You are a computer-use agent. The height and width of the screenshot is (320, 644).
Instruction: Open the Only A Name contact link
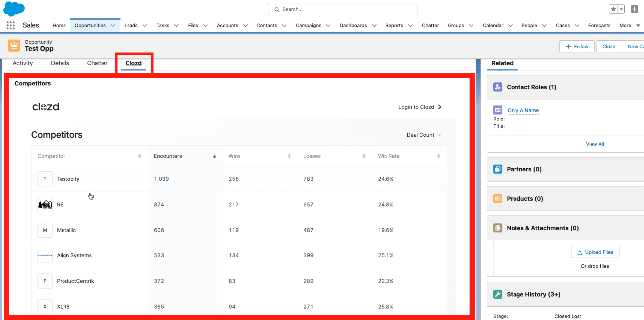pyautogui.click(x=523, y=110)
